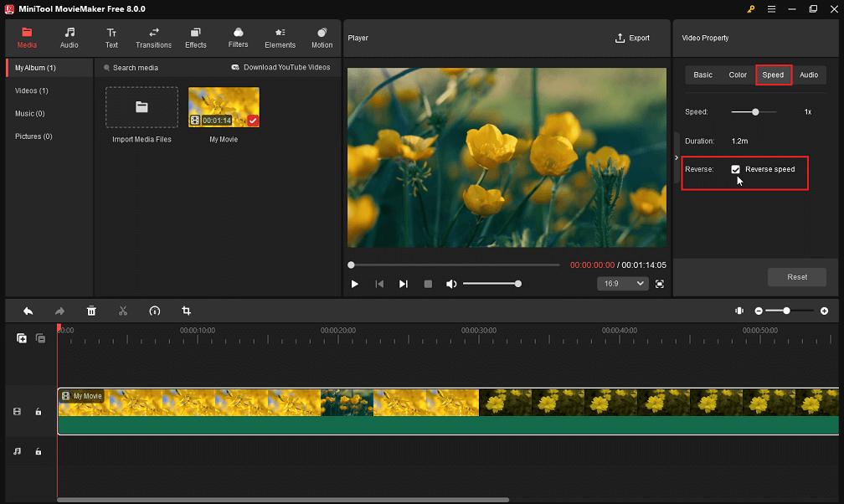The height and width of the screenshot is (504, 844).
Task: Click the Export button
Action: click(x=632, y=38)
